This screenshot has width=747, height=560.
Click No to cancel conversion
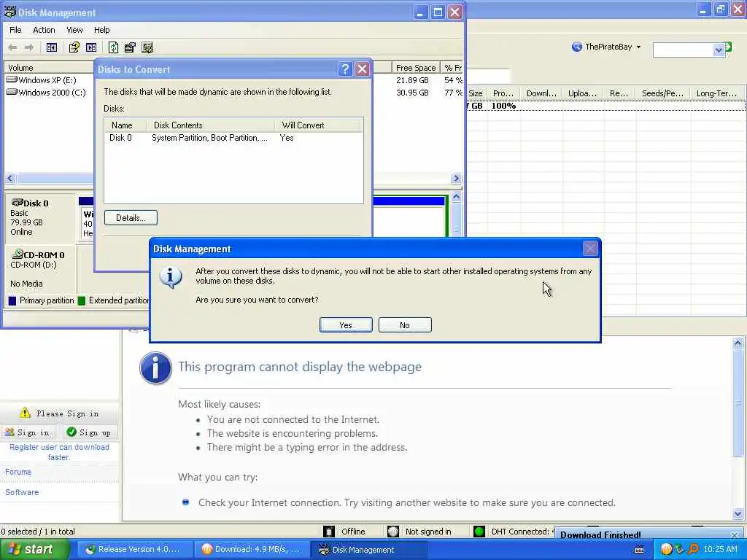click(405, 324)
